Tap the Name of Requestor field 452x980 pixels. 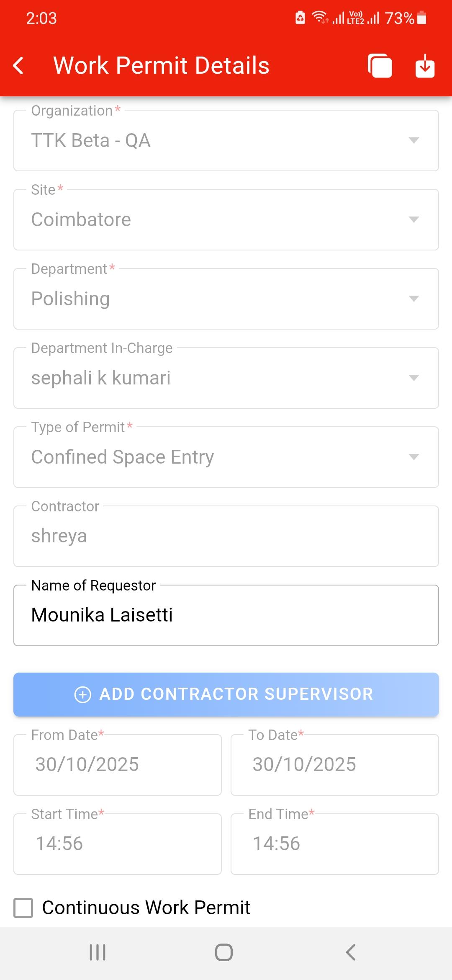click(x=226, y=616)
